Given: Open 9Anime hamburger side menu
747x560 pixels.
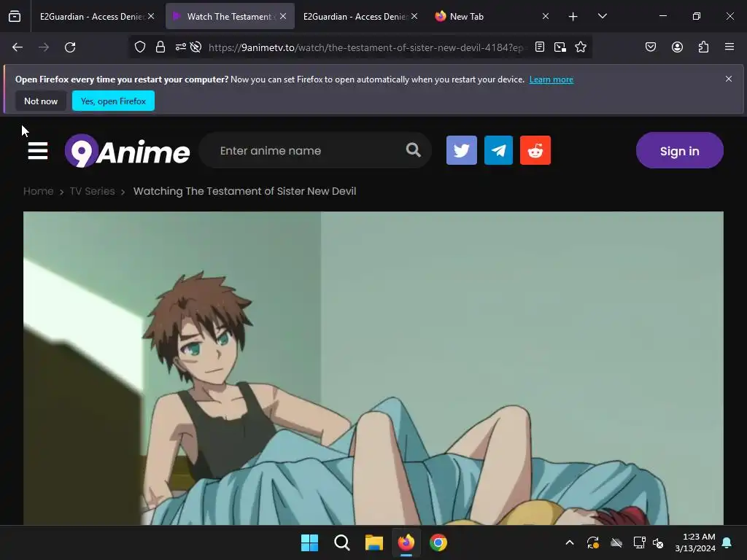Looking at the screenshot, I should tap(38, 151).
